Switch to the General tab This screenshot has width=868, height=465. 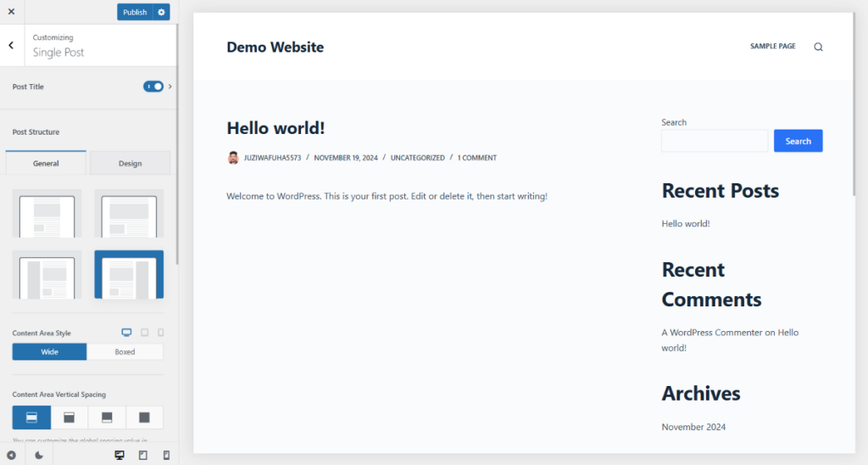46,164
